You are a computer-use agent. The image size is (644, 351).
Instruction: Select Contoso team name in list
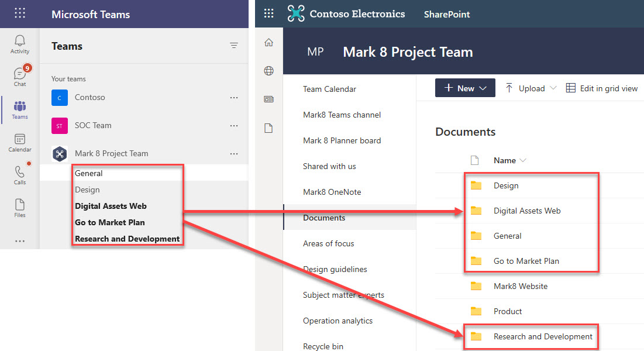(x=90, y=98)
